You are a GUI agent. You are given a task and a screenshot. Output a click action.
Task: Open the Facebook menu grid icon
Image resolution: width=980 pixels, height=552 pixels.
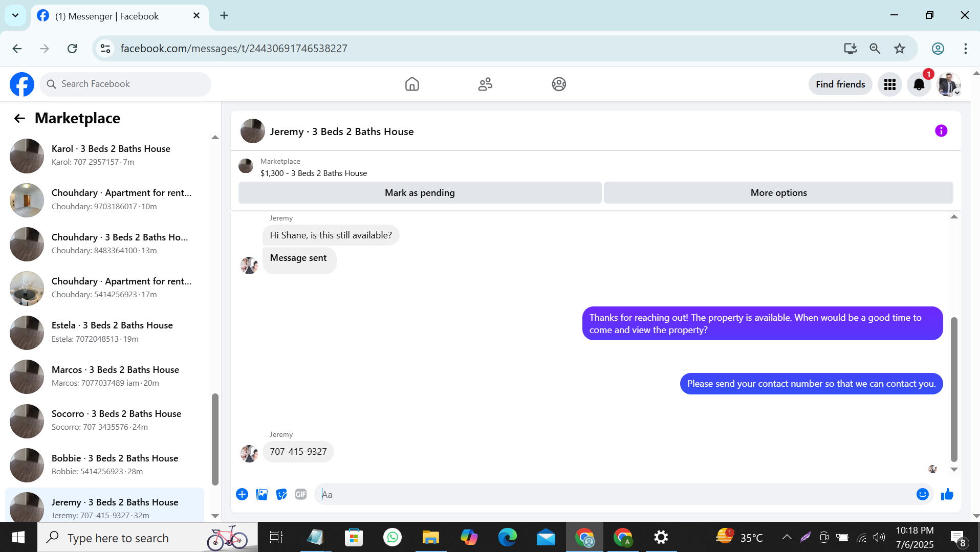pos(890,84)
